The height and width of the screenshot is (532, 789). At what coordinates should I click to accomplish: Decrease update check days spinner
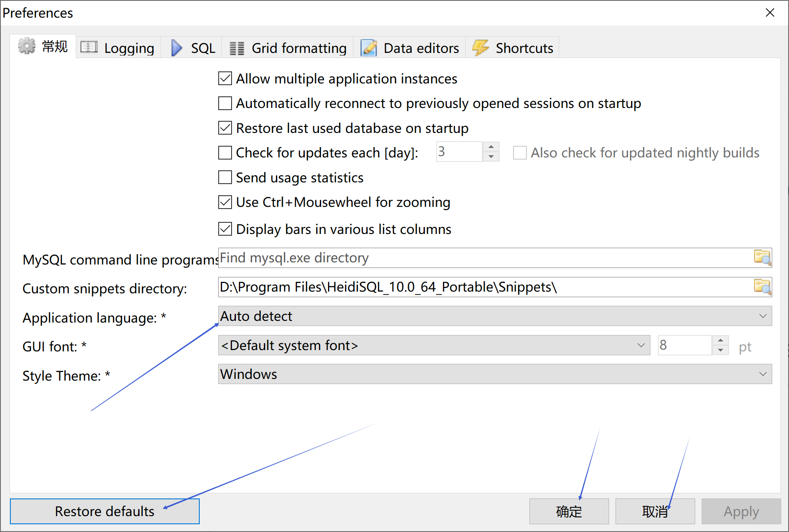click(x=491, y=157)
